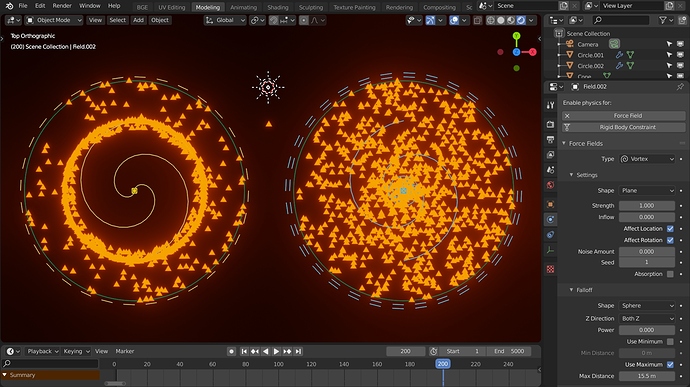Open the Texture properties tab icon
The height and width of the screenshot is (387, 690).
pyautogui.click(x=550, y=269)
